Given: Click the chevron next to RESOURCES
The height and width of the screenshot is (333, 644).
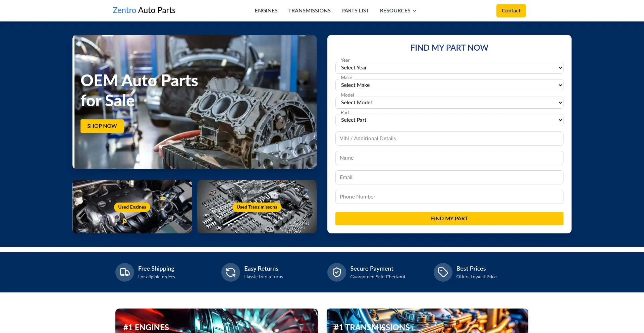Looking at the screenshot, I should click(415, 11).
